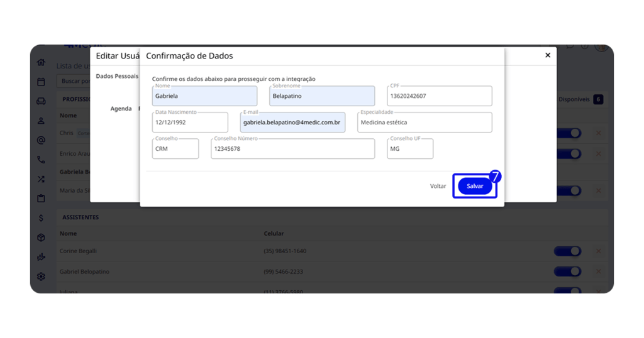Open the user profile sidebar icon

[x=41, y=121]
